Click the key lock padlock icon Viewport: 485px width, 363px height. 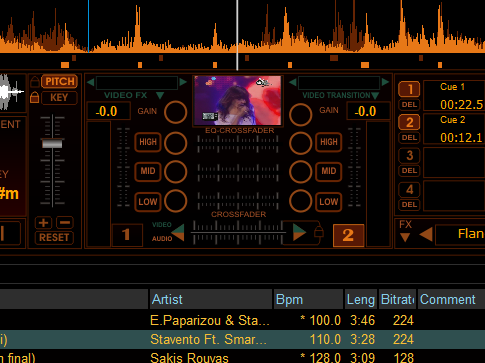[35, 98]
